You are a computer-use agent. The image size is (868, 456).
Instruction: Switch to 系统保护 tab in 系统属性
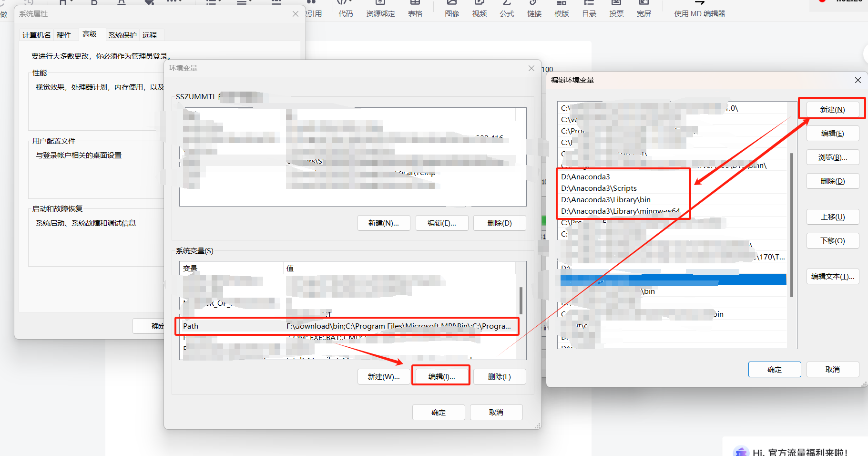[x=122, y=35]
